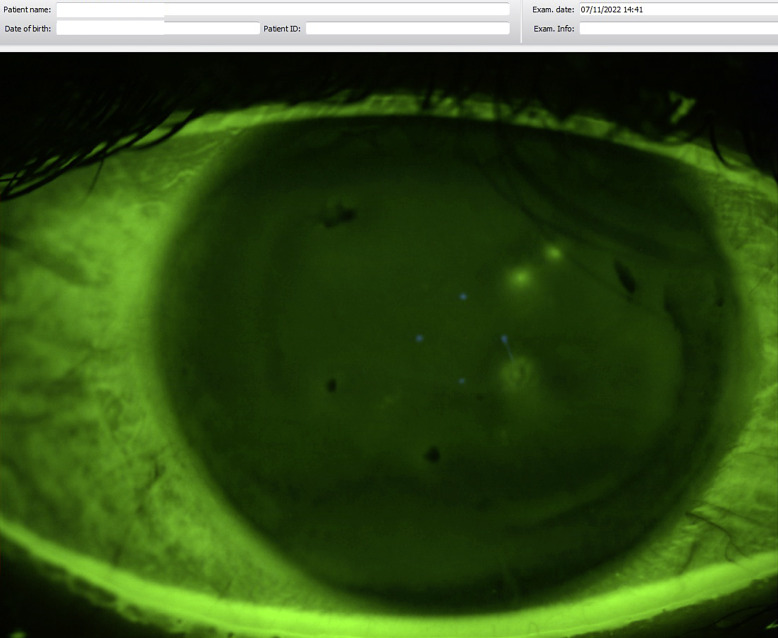
Task: Click the Exam. date field showing 07/11/2022
Action: tap(678, 9)
